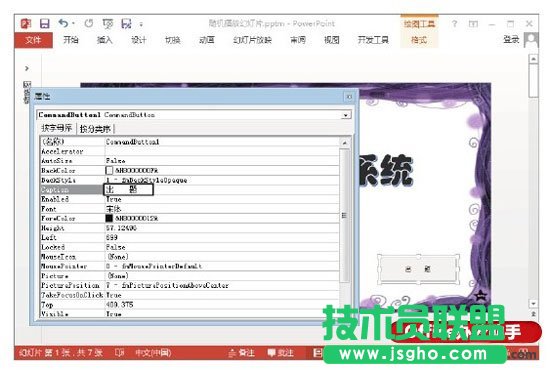Click the ribbon display options icon
550x370 pixels.
tap(474, 24)
